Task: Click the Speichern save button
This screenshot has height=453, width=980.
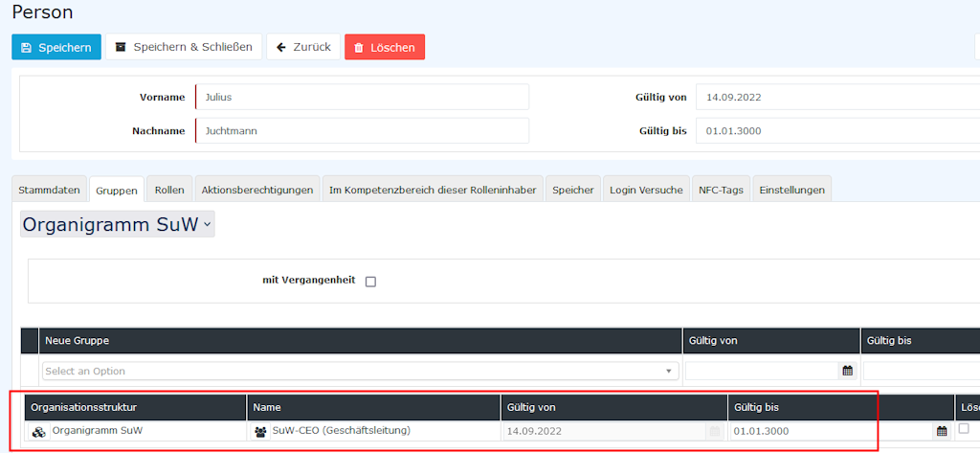Action: coord(56,47)
